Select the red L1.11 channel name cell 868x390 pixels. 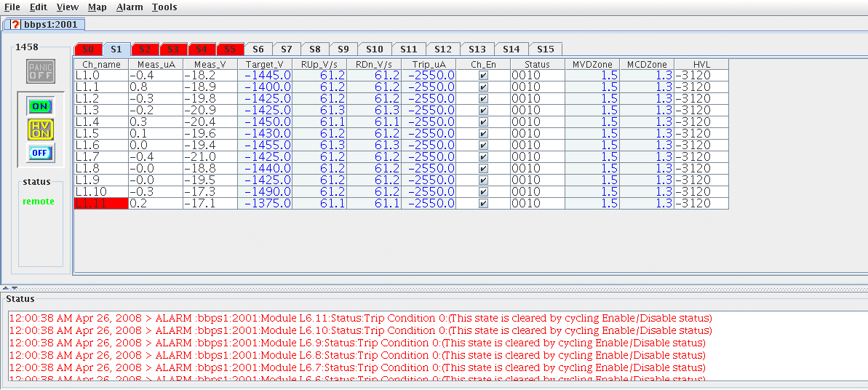coord(101,203)
